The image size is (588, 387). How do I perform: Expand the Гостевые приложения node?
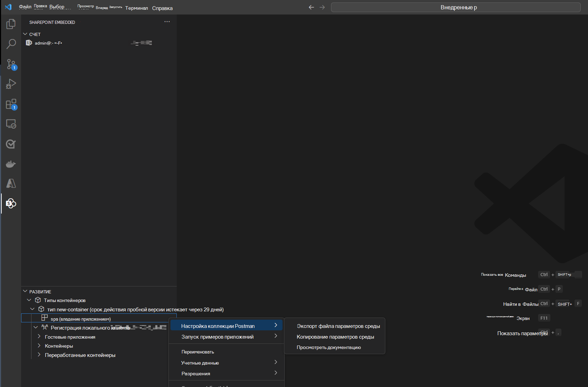(x=39, y=336)
